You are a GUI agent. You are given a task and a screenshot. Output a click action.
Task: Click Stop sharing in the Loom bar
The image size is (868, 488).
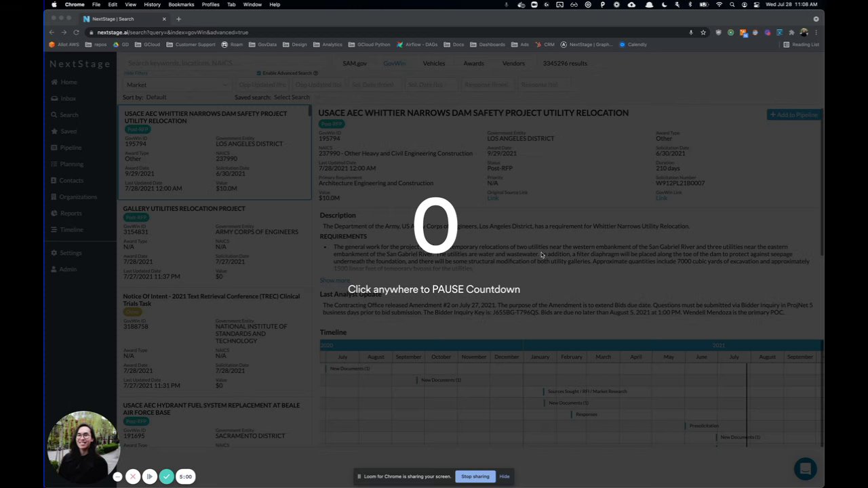(x=475, y=476)
